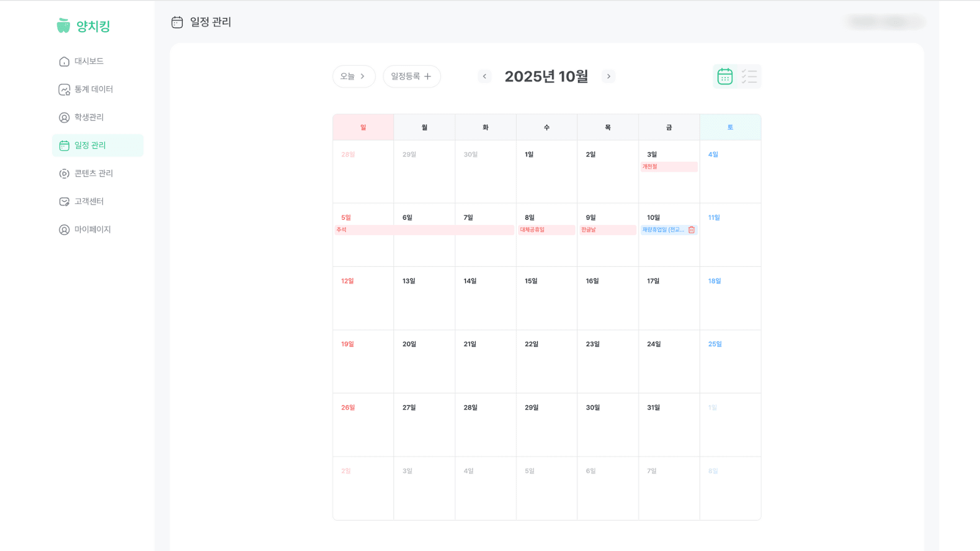Open 마이페이지 profile icon

click(64, 230)
